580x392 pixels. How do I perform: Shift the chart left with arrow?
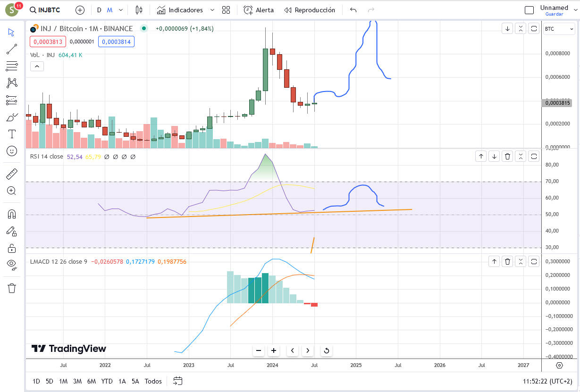tap(293, 350)
